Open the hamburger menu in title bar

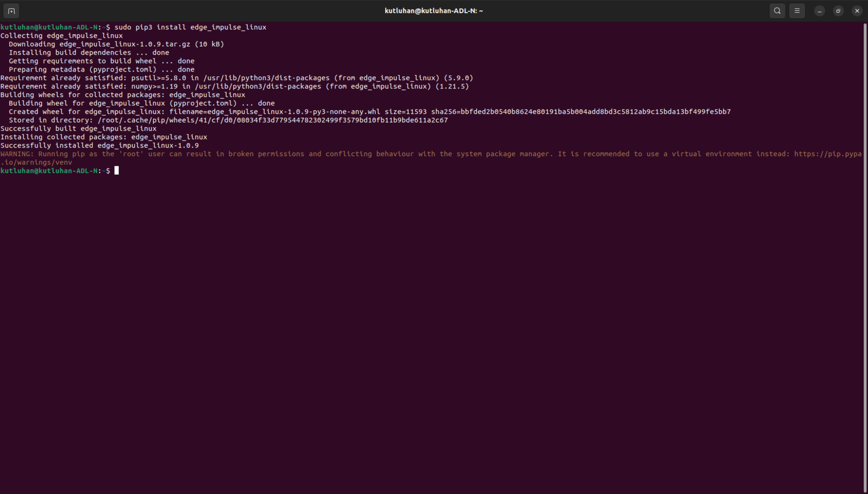click(797, 11)
